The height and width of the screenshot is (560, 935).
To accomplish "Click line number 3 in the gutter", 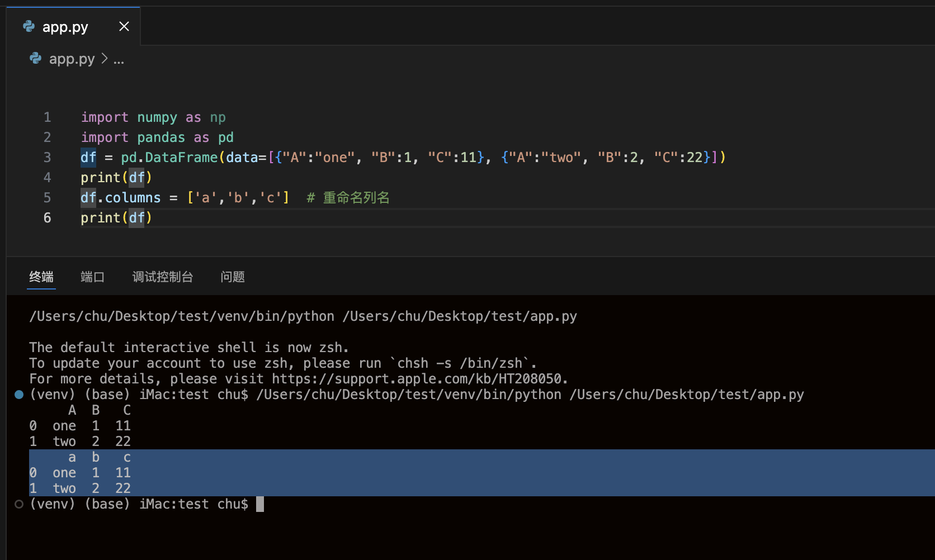I will pyautogui.click(x=47, y=158).
